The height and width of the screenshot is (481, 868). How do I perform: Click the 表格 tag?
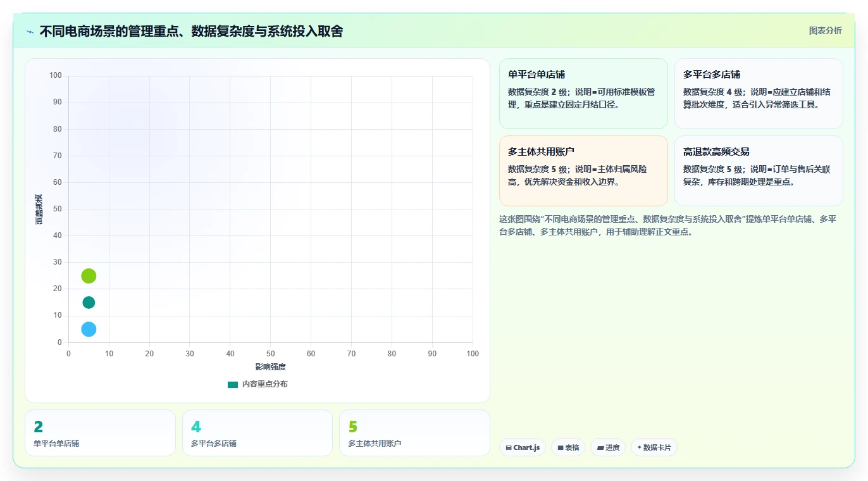(568, 447)
